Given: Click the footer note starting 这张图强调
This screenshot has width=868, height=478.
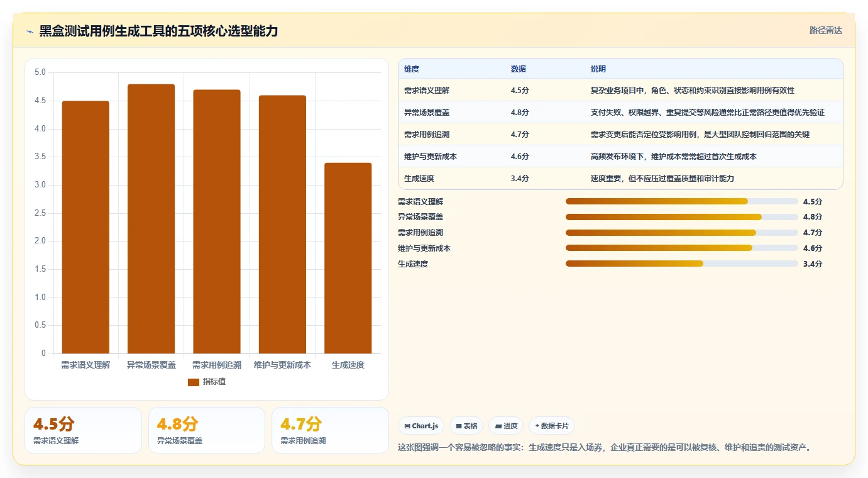Looking at the screenshot, I should (606, 448).
